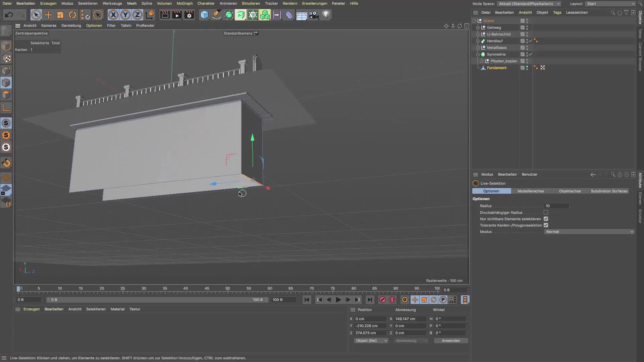The width and height of the screenshot is (644, 362).
Task: Click search icon in Object Manager
Action: point(613,13)
